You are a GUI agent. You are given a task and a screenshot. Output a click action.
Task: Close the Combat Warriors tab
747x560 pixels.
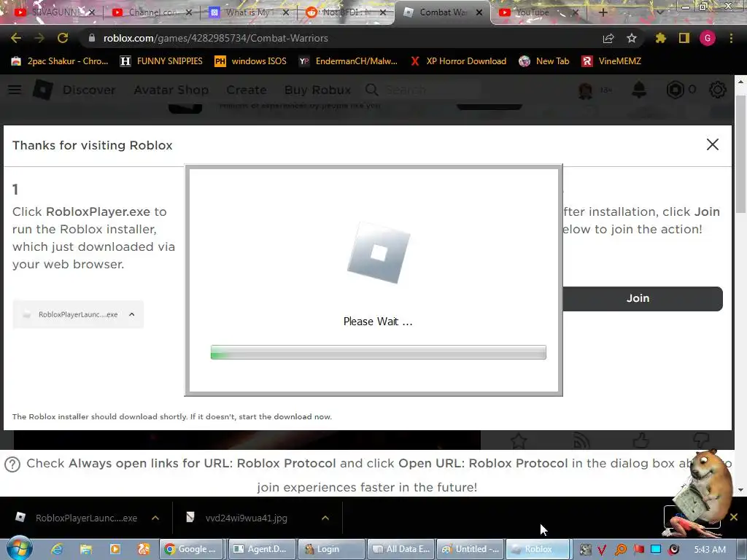click(x=479, y=12)
